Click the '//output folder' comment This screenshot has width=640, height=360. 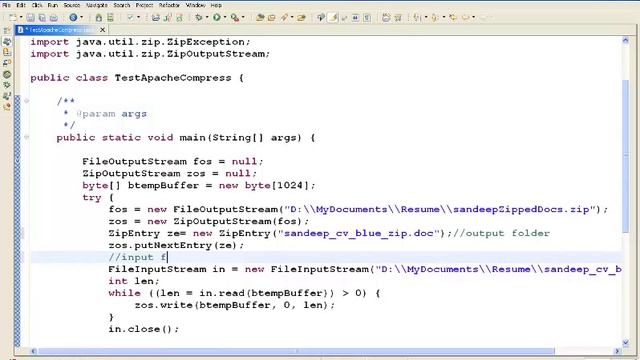click(501, 233)
